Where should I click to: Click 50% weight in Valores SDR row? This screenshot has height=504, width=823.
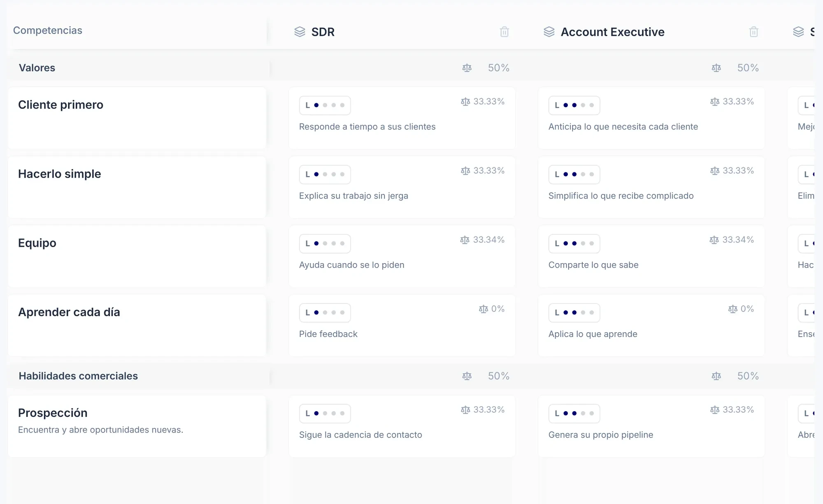coord(499,68)
